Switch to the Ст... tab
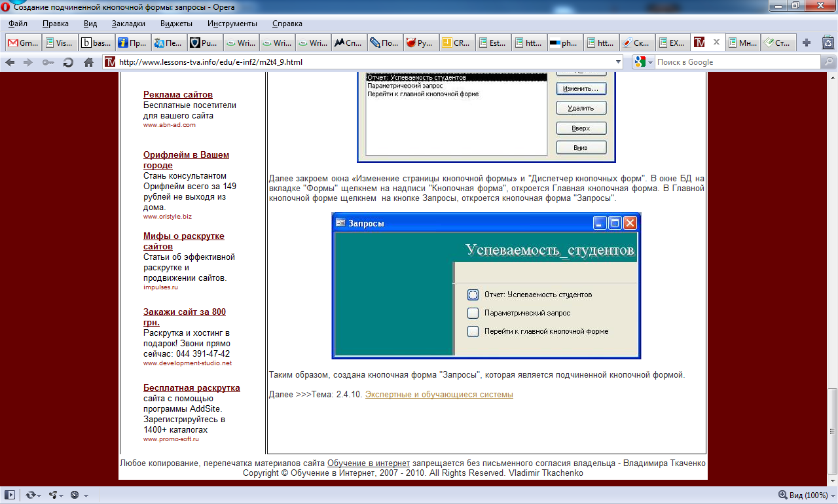 [780, 43]
